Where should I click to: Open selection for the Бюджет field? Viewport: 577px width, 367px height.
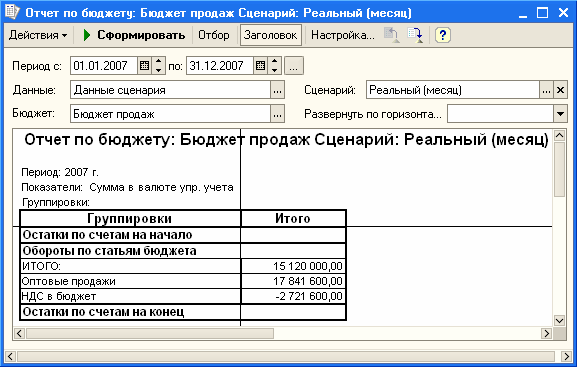[277, 114]
